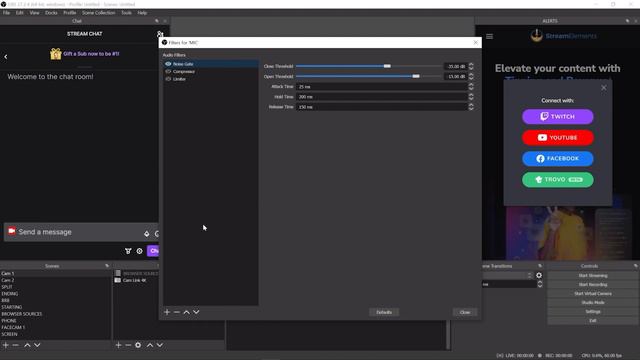Click Start Streaming in Controls
The height and width of the screenshot is (360, 640).
pos(593,276)
